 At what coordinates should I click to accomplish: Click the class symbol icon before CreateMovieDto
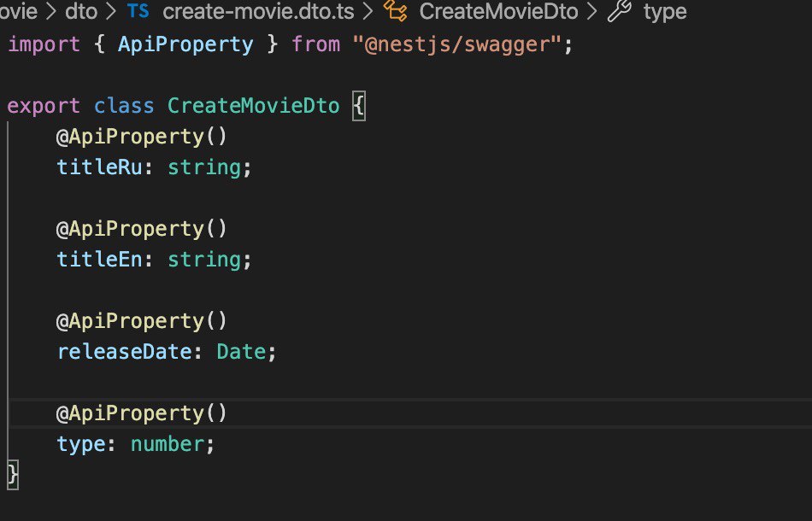point(395,11)
